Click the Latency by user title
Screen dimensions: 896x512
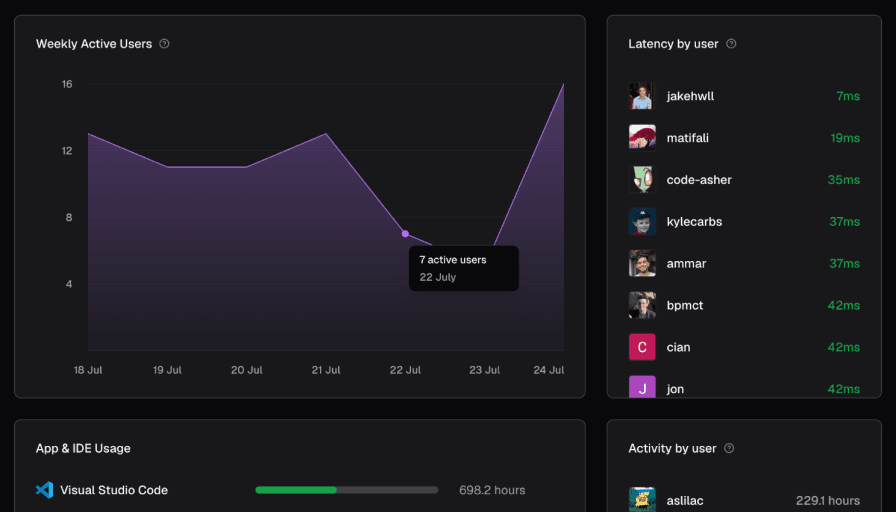673,44
